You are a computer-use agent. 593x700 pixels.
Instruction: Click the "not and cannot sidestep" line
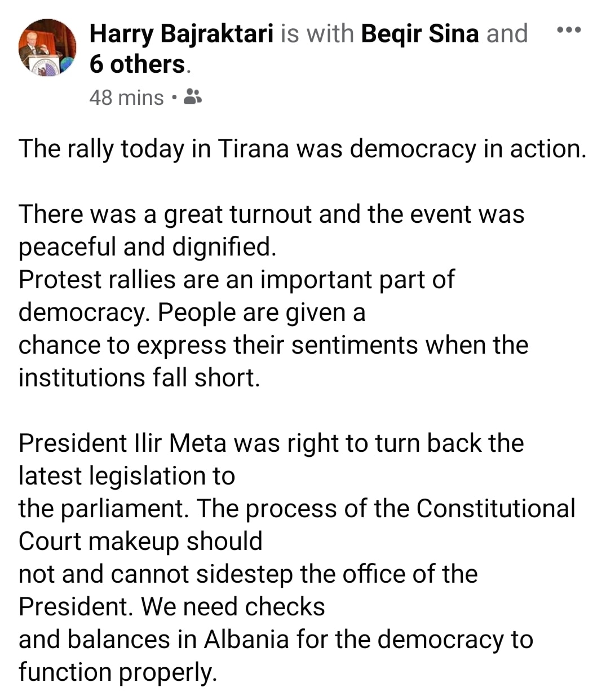248,574
